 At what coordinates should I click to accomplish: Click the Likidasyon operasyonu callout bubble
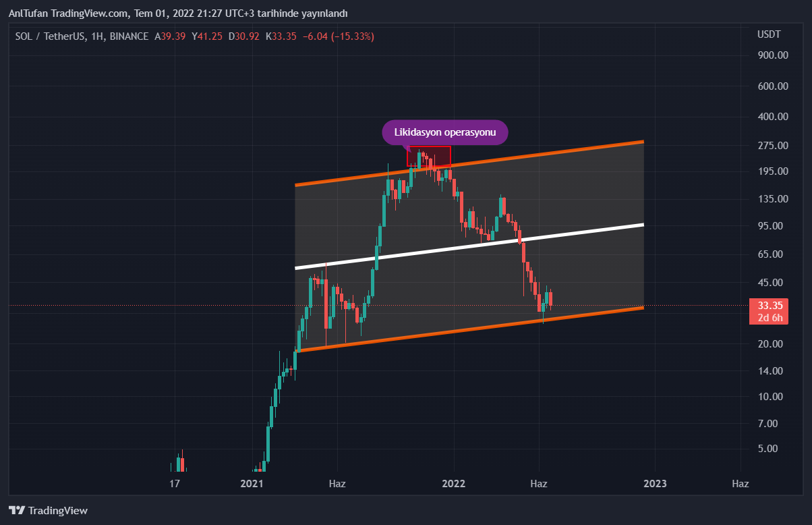coord(444,133)
